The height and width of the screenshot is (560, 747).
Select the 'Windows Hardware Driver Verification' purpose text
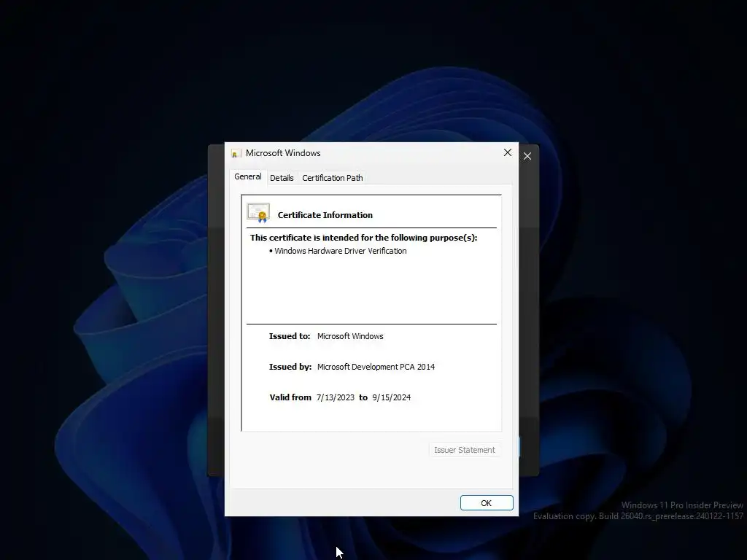[x=340, y=251]
